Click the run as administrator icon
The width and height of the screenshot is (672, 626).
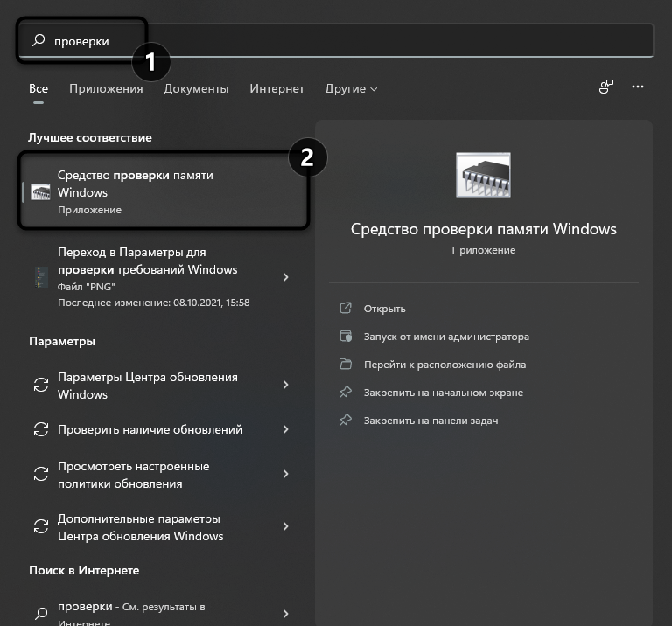click(x=346, y=337)
